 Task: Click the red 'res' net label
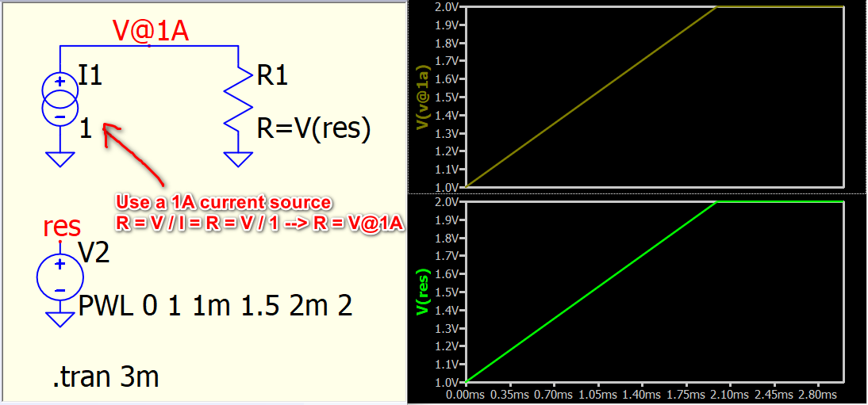pyautogui.click(x=62, y=227)
